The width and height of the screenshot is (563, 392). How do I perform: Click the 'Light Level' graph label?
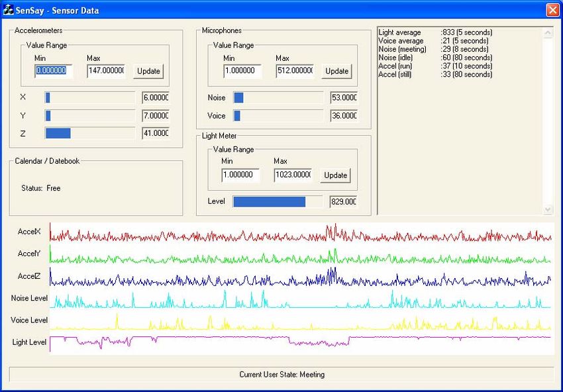click(29, 342)
